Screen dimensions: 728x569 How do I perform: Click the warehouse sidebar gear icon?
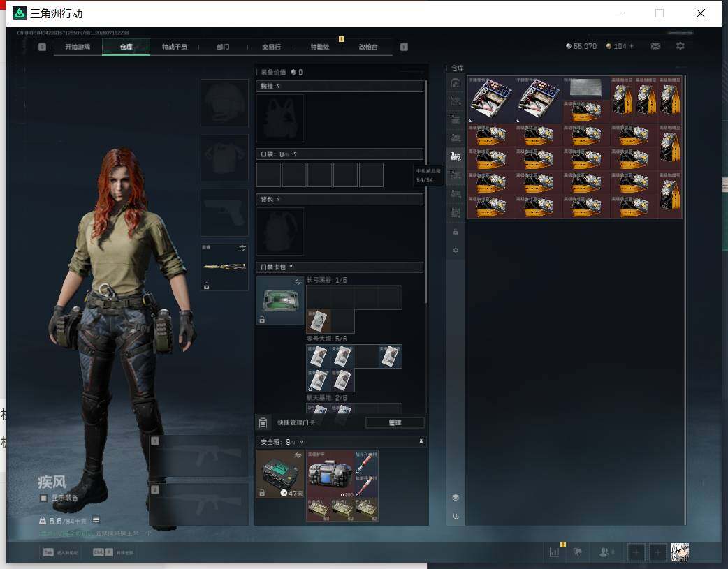pos(456,251)
